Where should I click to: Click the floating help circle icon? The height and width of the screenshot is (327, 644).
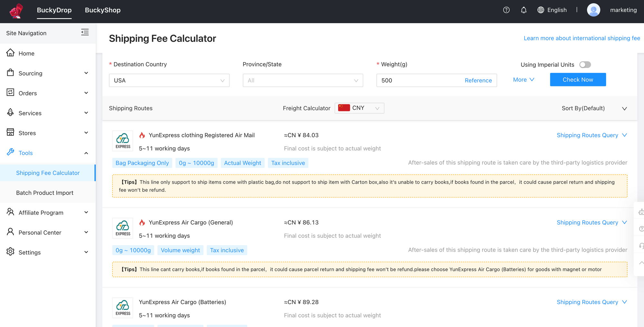641,229
